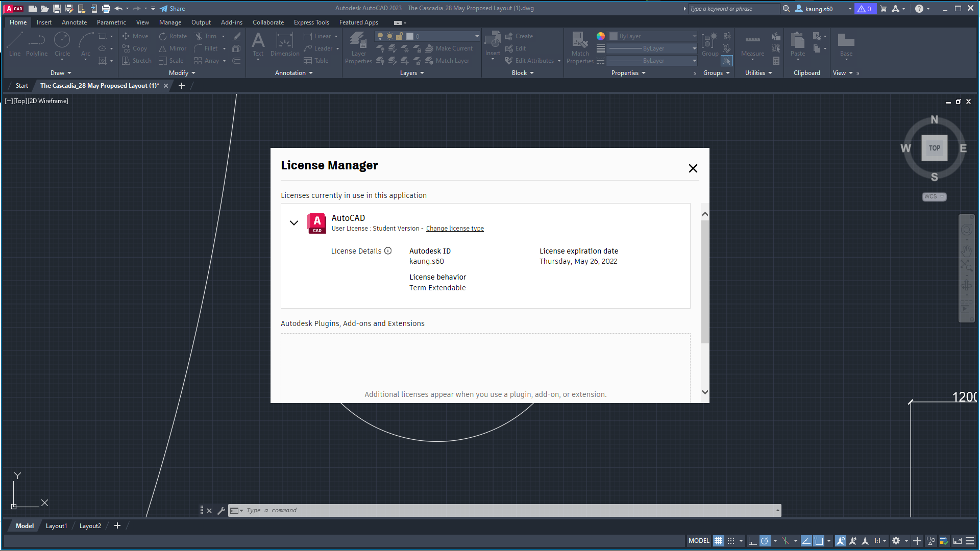Switch to Layout1 tab
Screen dimensions: 980x551
[x=56, y=526]
